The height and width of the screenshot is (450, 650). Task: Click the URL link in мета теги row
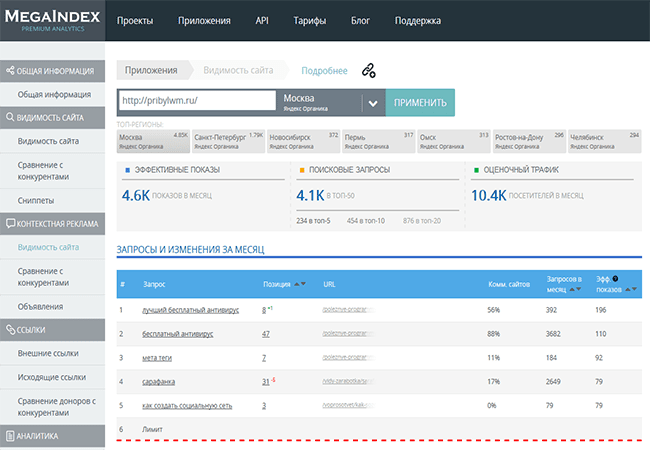348,358
